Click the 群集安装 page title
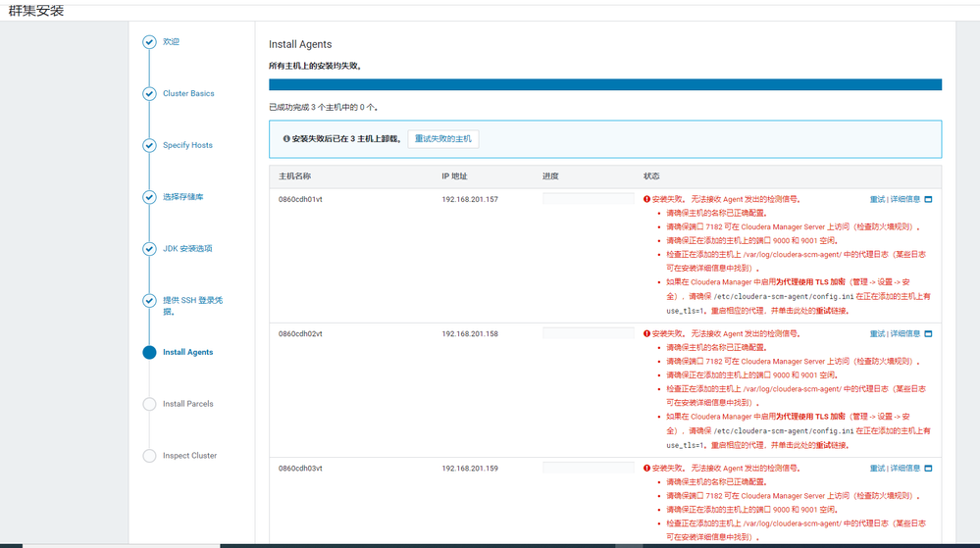Image resolution: width=980 pixels, height=548 pixels. pyautogui.click(x=36, y=11)
